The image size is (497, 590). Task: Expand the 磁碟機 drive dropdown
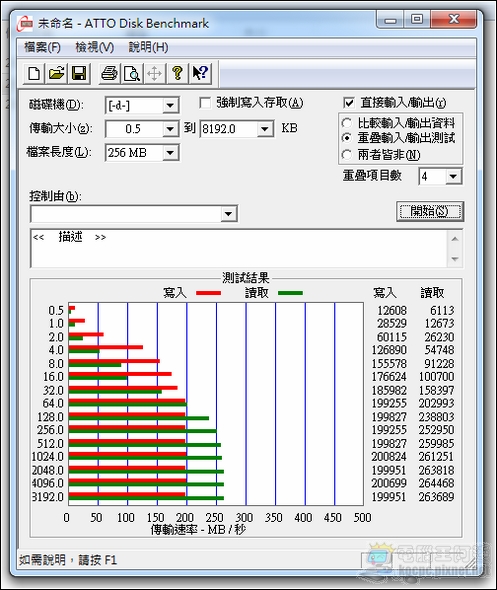tap(170, 106)
